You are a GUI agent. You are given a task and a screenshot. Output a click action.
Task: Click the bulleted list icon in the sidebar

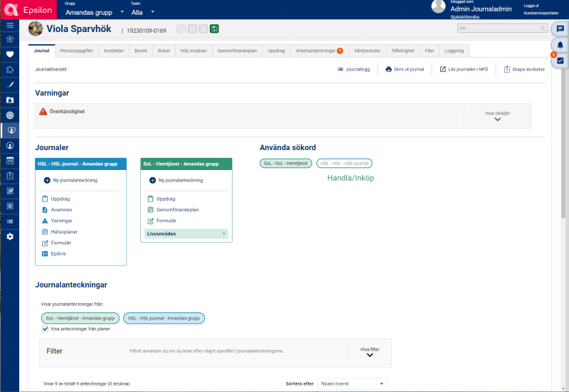(10, 221)
